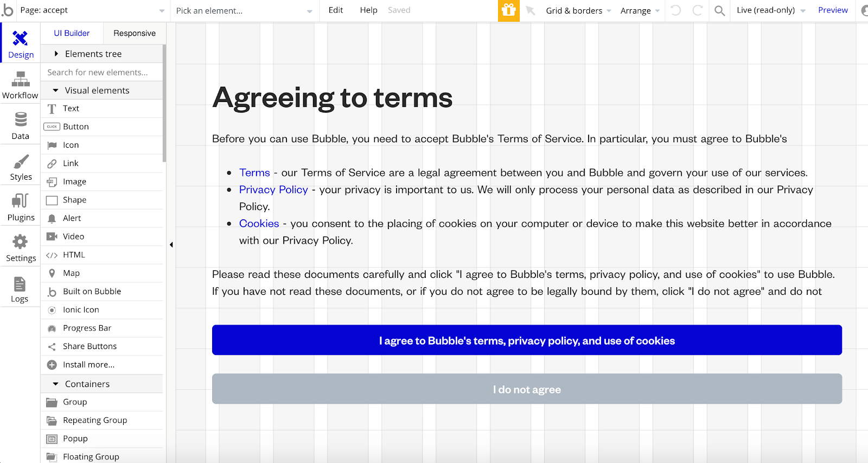The height and width of the screenshot is (463, 868).
Task: Open the Edit menu
Action: click(x=336, y=10)
